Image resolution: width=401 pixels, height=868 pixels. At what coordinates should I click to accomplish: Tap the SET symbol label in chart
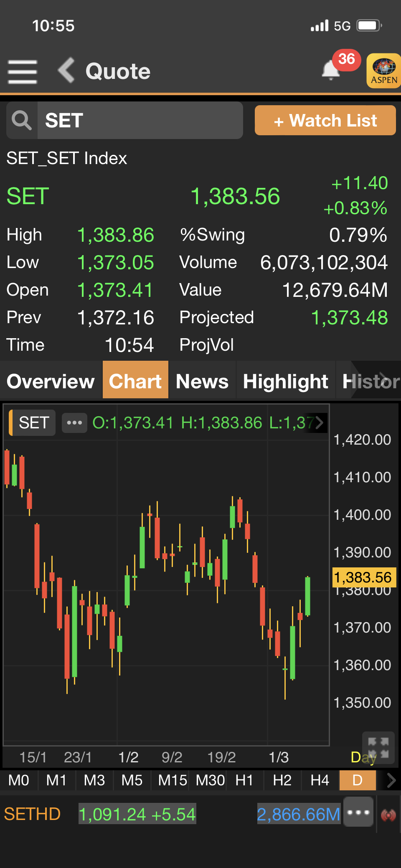[33, 423]
